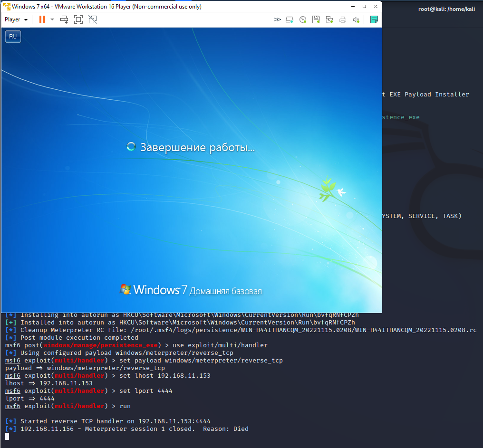Click red 'windows/manage/persistence_exe' module name
The image size is (483, 448).
(100, 345)
